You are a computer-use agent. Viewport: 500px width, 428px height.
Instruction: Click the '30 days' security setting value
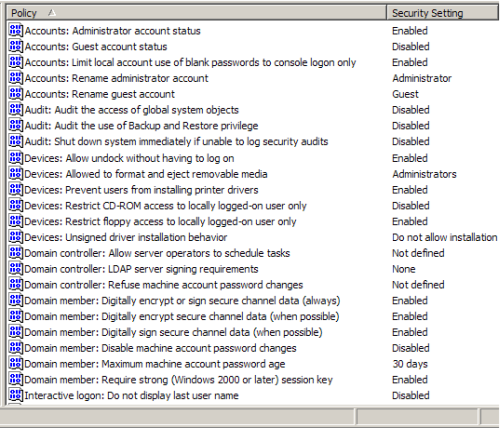click(410, 364)
